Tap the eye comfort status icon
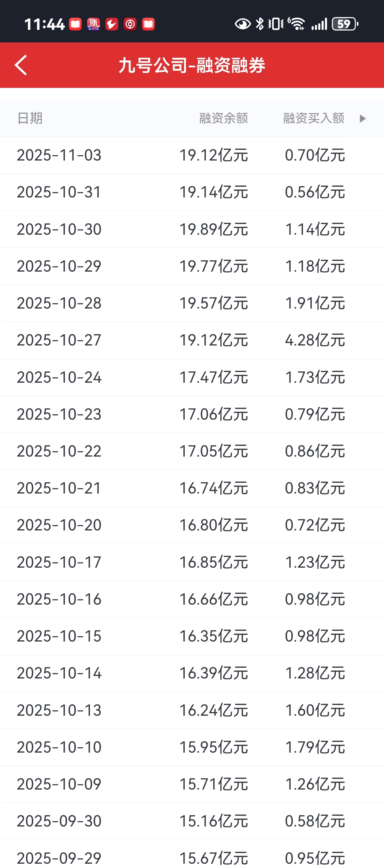The width and height of the screenshot is (384, 868). 242,24
